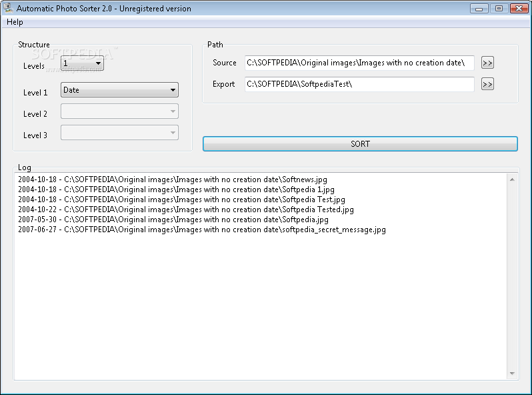Select the Softpedia Tested.jpg log entry
The height and width of the screenshot is (395, 532).
pyautogui.click(x=185, y=210)
